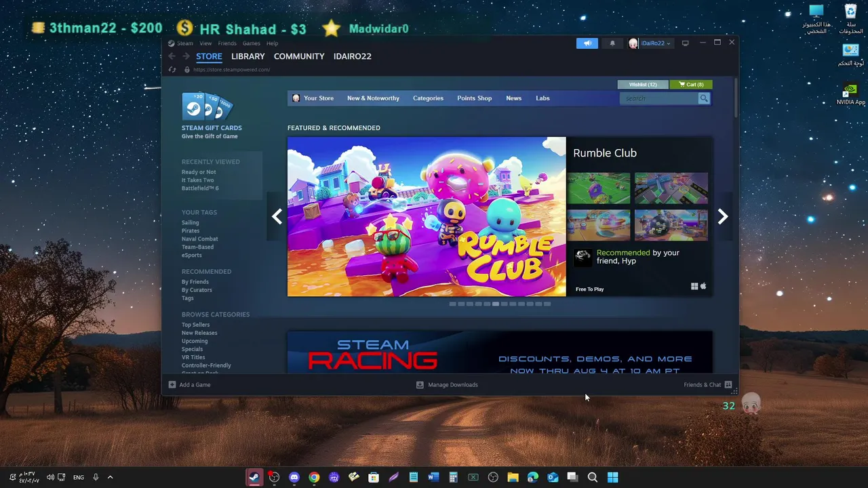Open the Steam menu in menu bar

(x=184, y=43)
